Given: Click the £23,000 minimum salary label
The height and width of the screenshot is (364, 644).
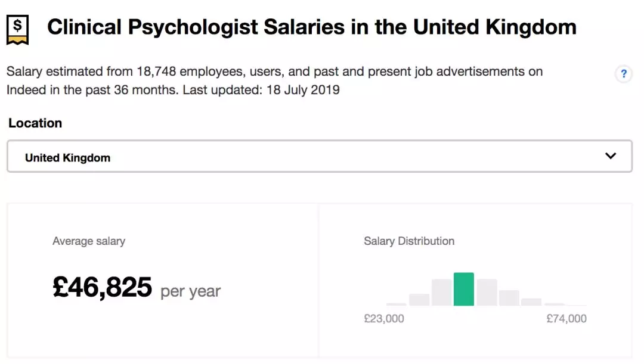Looking at the screenshot, I should click(x=384, y=319).
